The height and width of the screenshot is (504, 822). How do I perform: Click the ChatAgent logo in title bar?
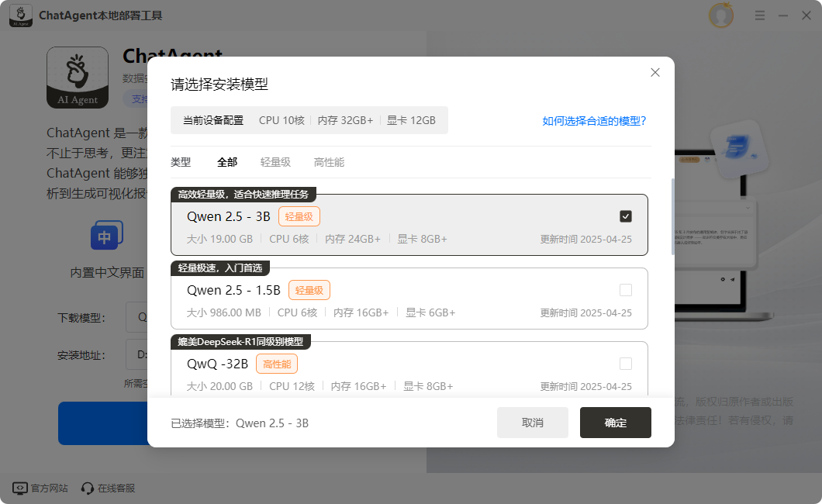(x=21, y=16)
